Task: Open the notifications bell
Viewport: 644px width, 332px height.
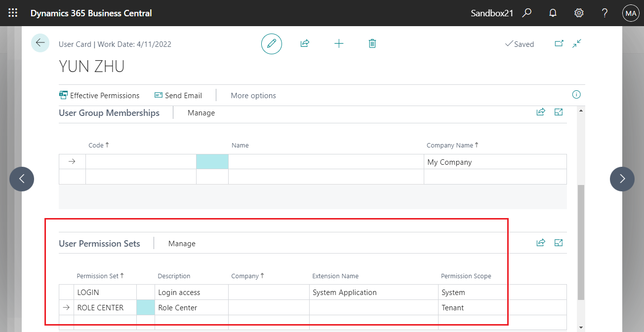Action: pos(553,13)
